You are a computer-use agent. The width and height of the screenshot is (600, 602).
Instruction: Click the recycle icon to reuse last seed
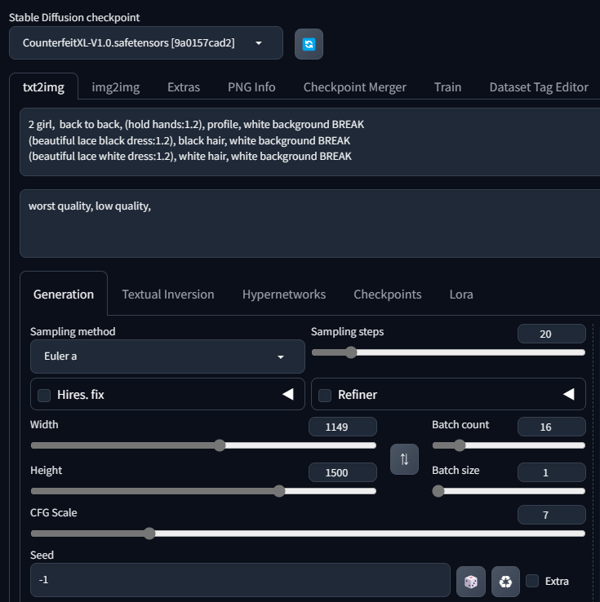click(x=506, y=581)
